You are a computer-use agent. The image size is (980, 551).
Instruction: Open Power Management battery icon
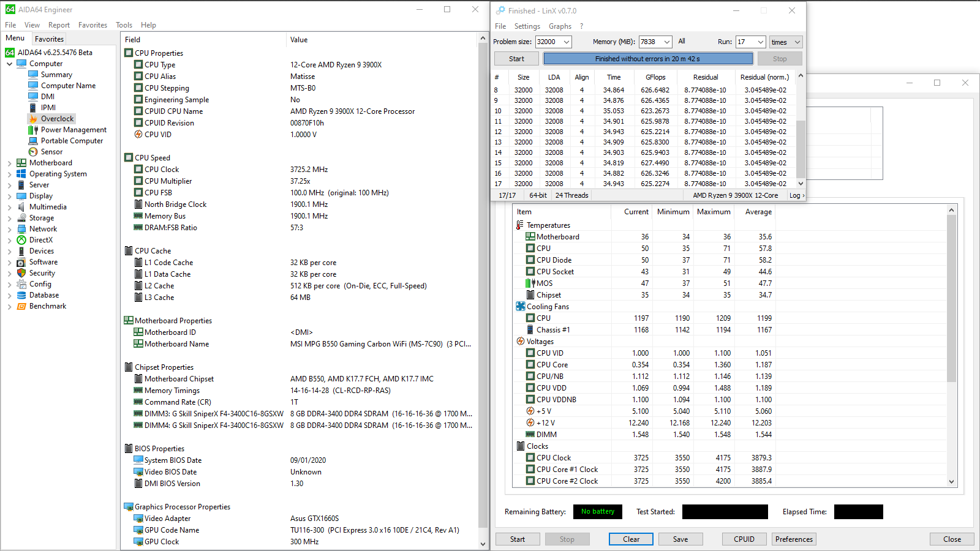[x=33, y=130]
